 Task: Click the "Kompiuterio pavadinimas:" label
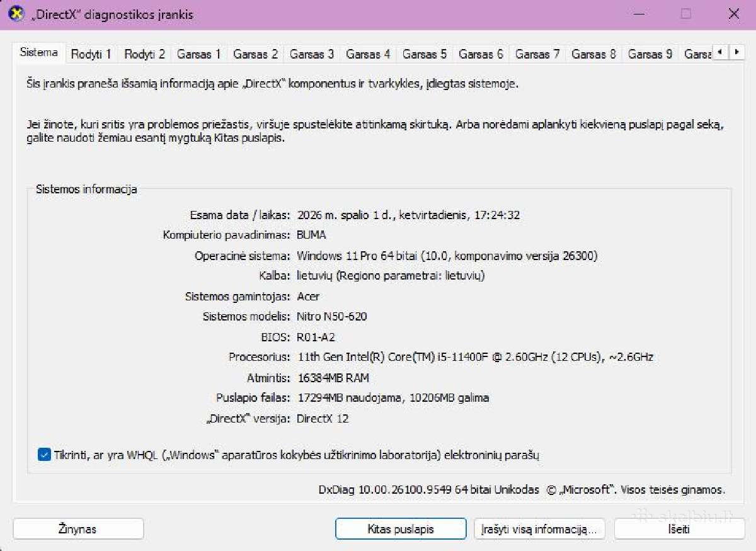(x=226, y=235)
